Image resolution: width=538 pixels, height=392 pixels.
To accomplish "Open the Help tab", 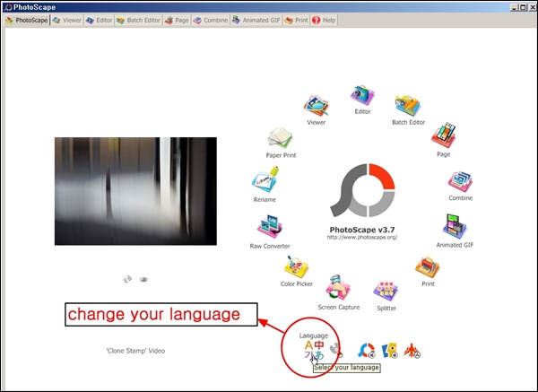I will tap(324, 21).
